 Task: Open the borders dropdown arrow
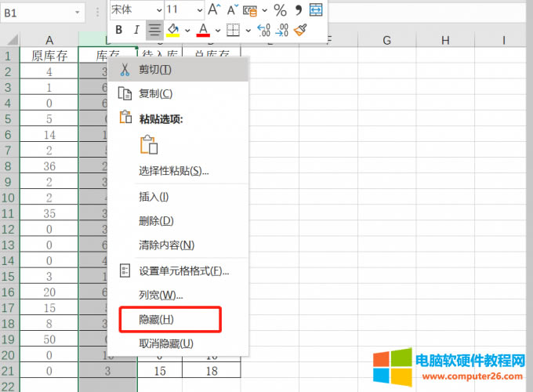[x=248, y=31]
